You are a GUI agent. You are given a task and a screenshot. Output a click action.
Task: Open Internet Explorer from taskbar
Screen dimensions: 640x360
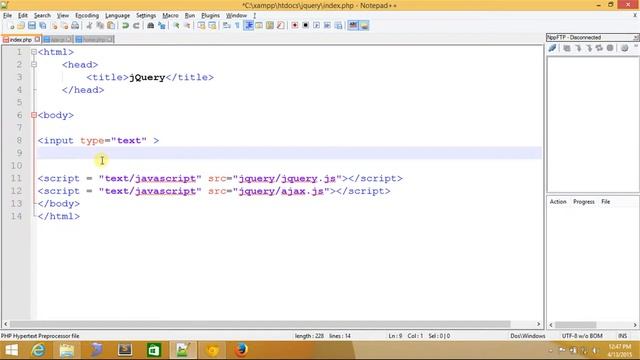(38, 350)
